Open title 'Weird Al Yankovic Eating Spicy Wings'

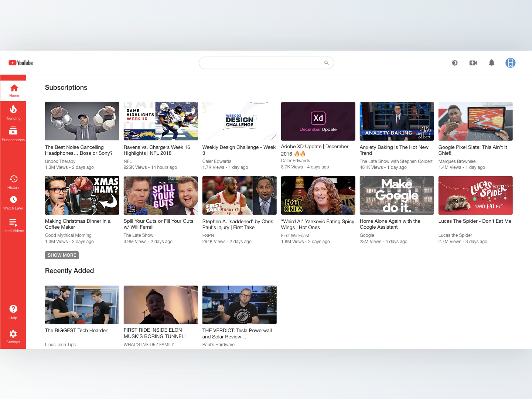[318, 225]
